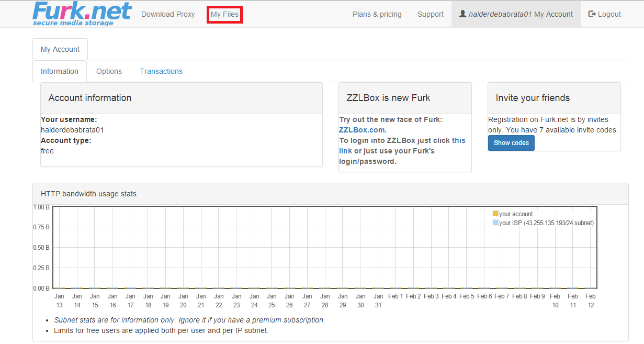
Task: Click the Account information heading
Action: coord(90,98)
